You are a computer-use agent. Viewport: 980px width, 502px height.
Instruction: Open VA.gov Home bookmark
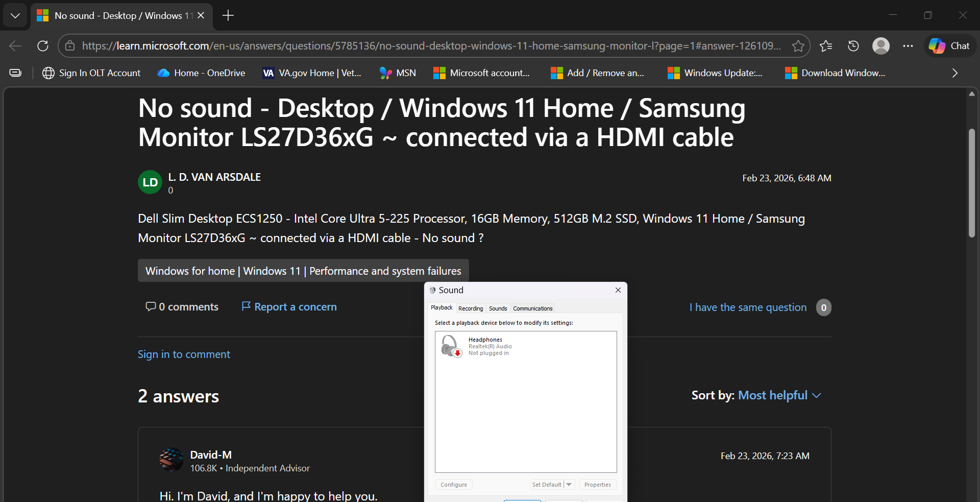point(312,73)
